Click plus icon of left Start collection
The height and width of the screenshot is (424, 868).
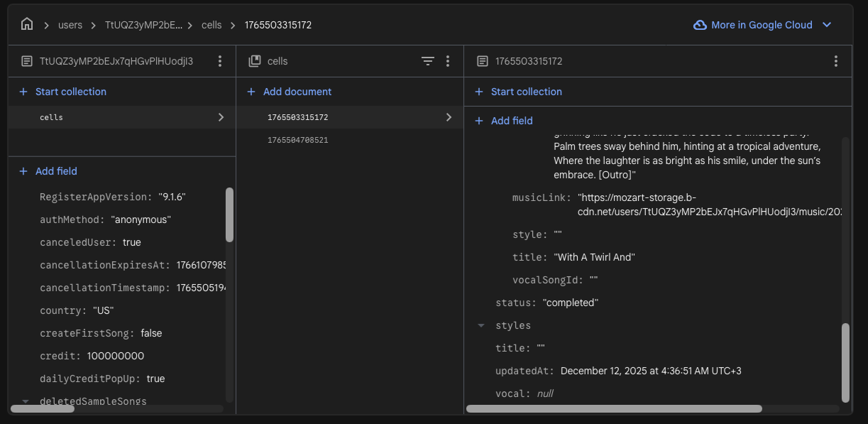coord(22,92)
